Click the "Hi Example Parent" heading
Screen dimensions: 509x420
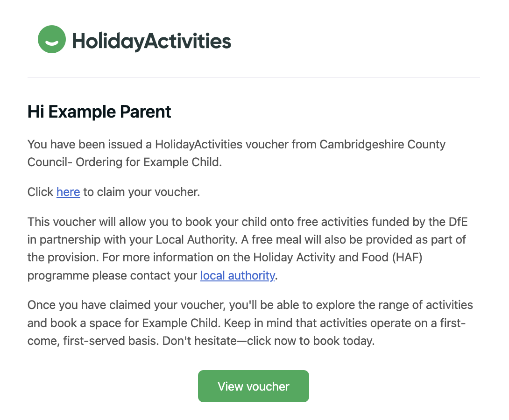click(99, 112)
